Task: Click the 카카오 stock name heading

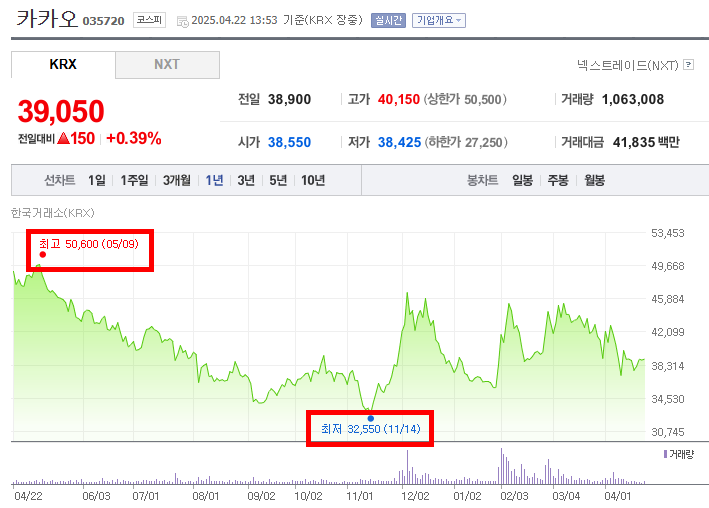Action: point(47,19)
